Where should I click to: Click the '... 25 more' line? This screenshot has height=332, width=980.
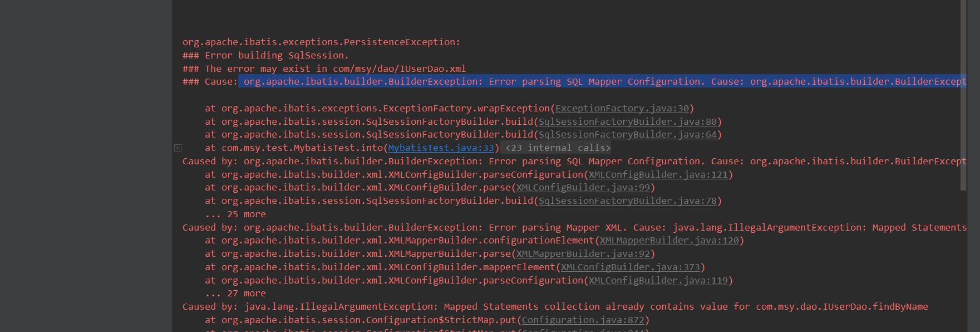tap(235, 214)
